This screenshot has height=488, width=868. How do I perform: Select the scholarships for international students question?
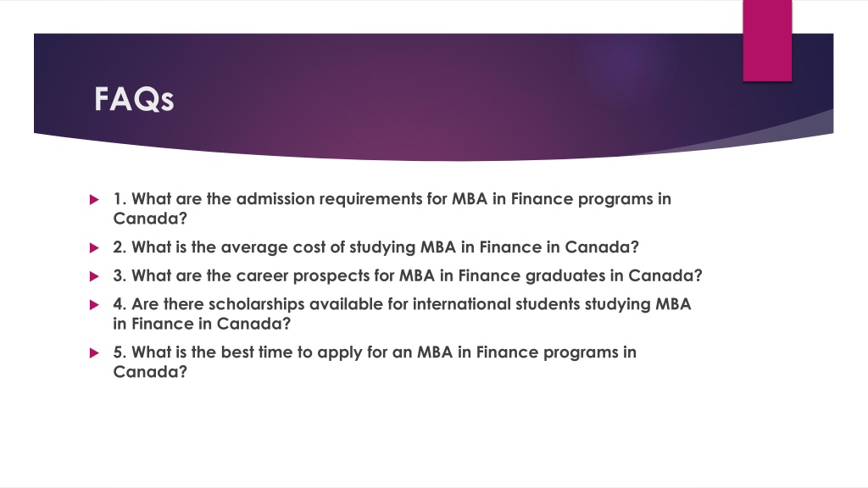coord(402,313)
